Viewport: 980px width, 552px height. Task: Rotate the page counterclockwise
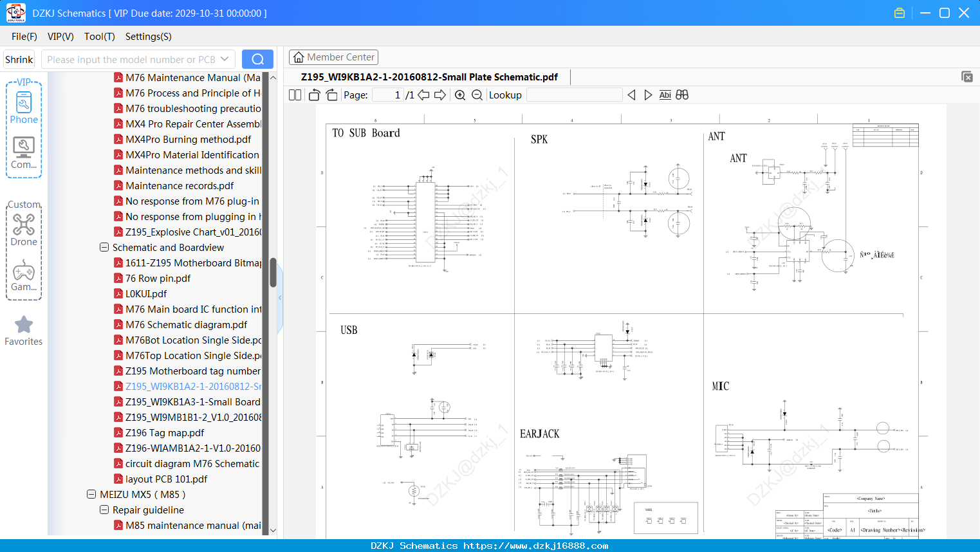point(314,95)
